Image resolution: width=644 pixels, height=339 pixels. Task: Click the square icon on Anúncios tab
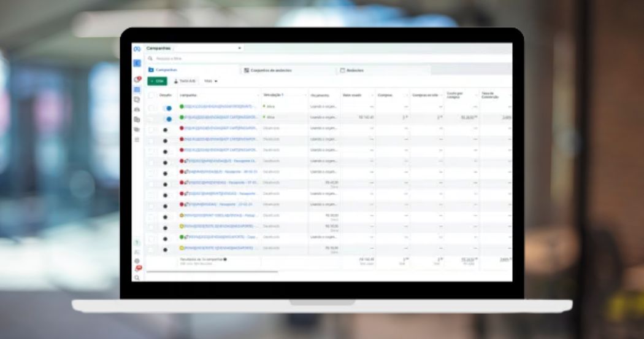[x=342, y=71]
